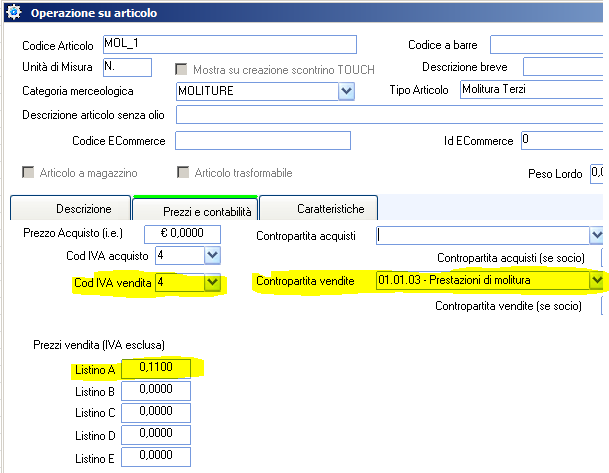This screenshot has width=609, height=473.
Task: Expand the Categoria merceologica dropdown
Action: [x=347, y=91]
